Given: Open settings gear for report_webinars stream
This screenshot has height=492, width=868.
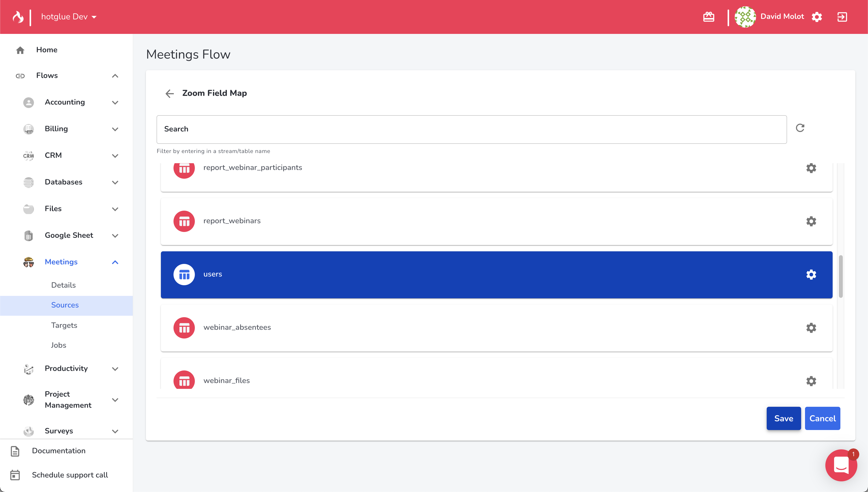Looking at the screenshot, I should (811, 221).
